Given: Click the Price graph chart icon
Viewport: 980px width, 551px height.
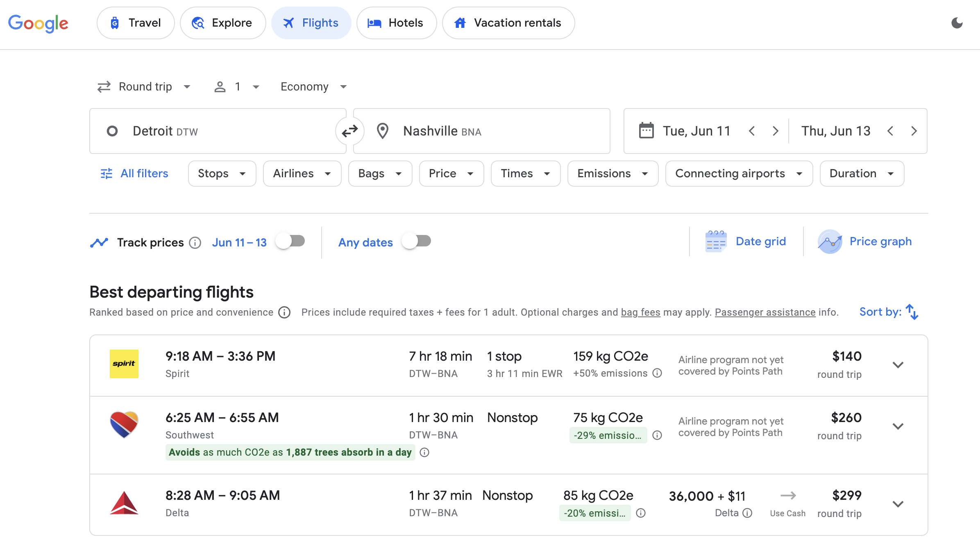Looking at the screenshot, I should coord(830,242).
